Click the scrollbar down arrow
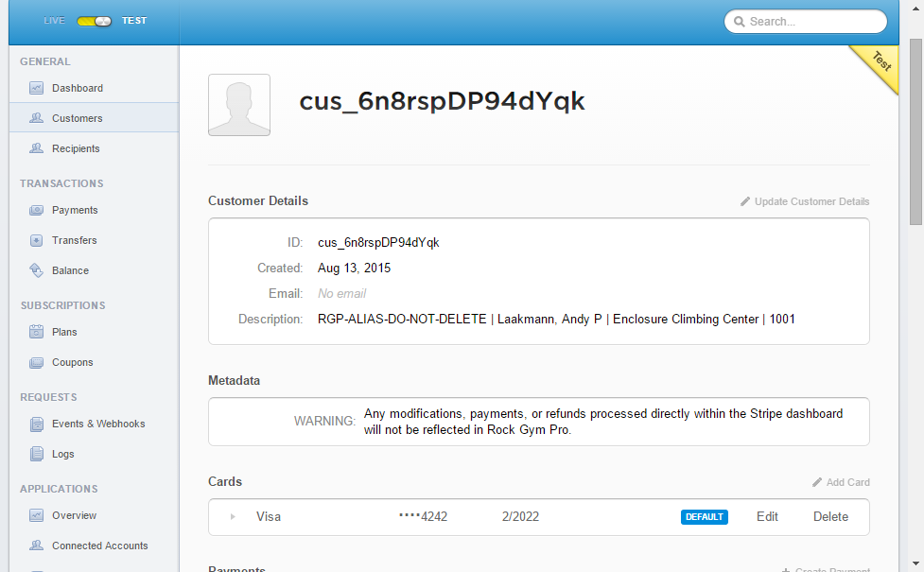The image size is (924, 572). tap(915, 563)
